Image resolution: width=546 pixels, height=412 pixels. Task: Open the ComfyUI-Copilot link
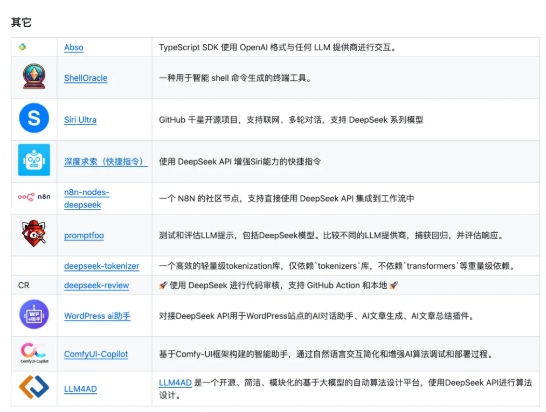pyautogui.click(x=96, y=354)
